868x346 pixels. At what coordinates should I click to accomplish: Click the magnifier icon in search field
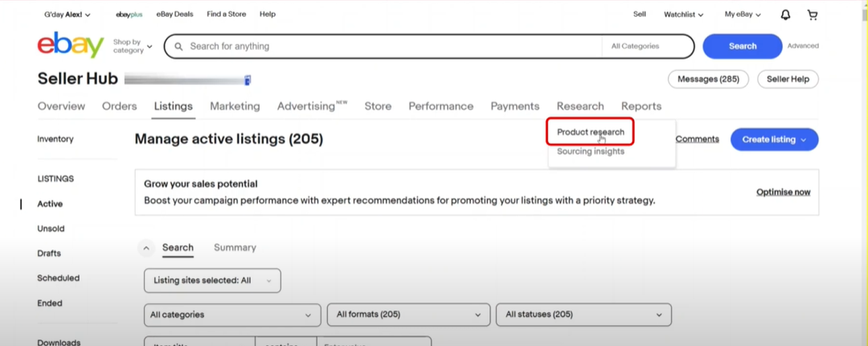coord(178,47)
